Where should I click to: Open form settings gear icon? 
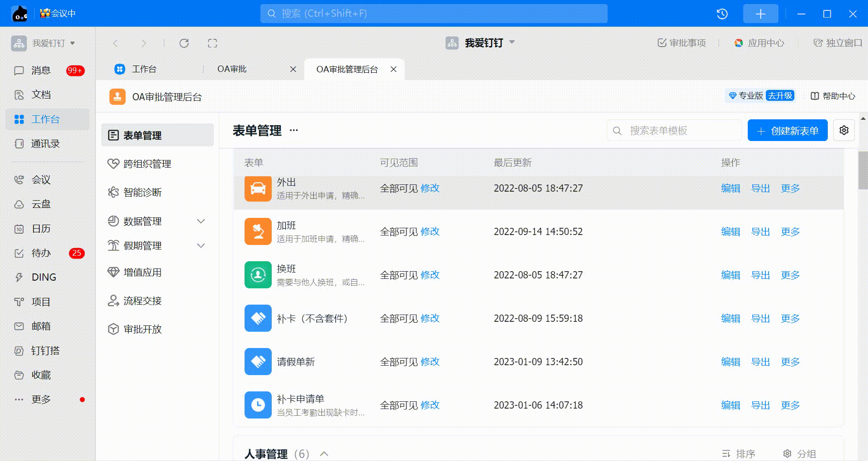(x=844, y=131)
